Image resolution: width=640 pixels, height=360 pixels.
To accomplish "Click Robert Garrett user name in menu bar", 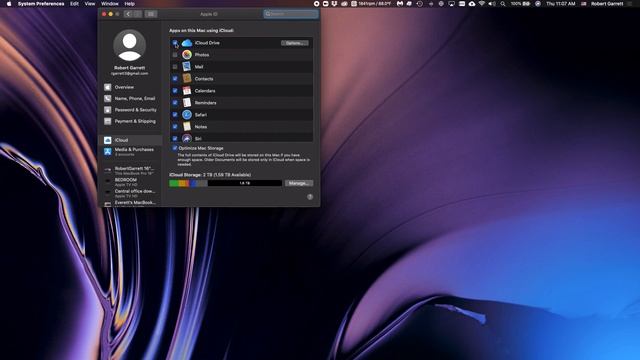I will (607, 4).
